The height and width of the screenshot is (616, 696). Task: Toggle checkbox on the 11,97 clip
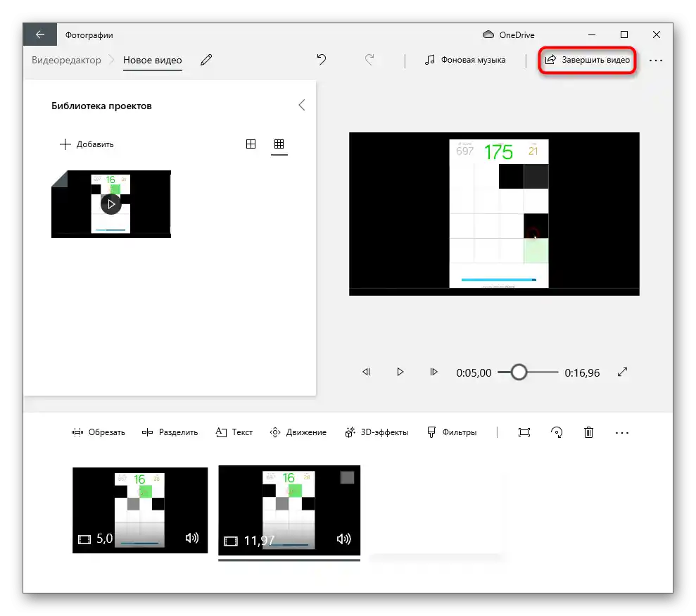click(347, 477)
